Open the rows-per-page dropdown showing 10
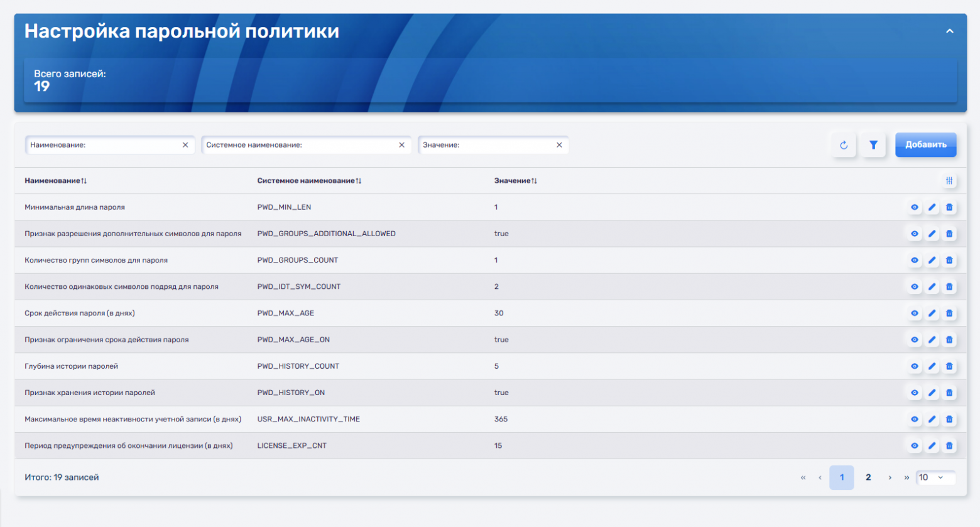This screenshot has width=980, height=527. coord(935,477)
